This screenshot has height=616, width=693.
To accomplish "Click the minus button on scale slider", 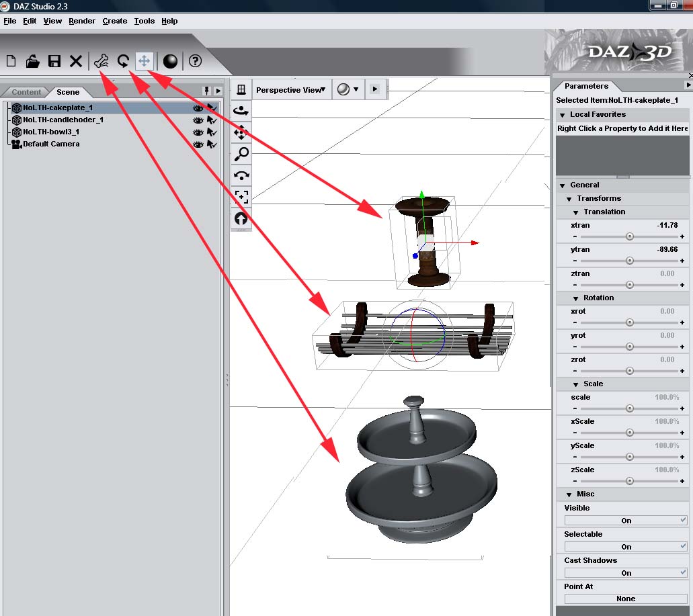I will 575,408.
